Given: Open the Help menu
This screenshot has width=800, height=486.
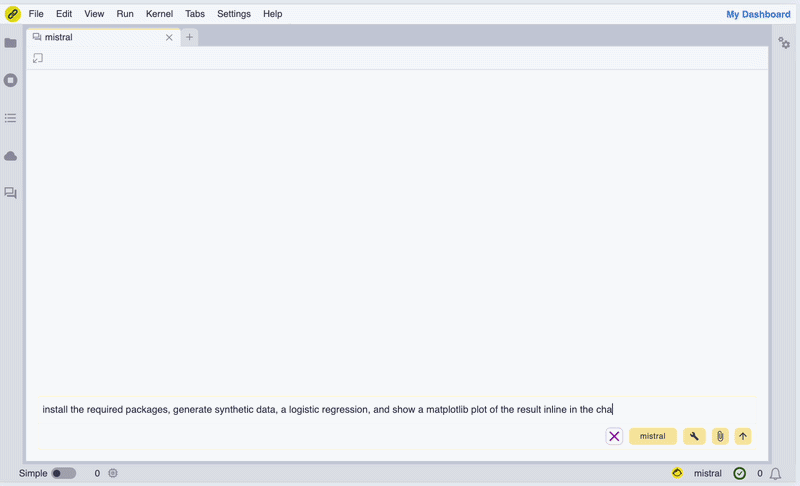Looking at the screenshot, I should (272, 14).
